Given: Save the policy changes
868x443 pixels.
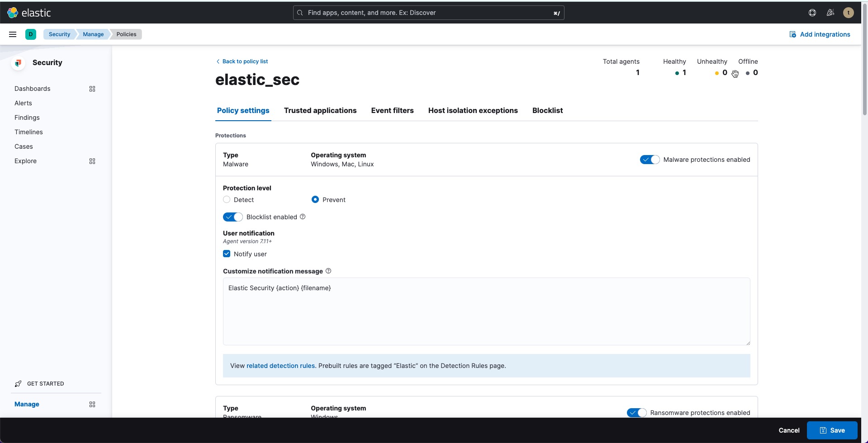Looking at the screenshot, I should 832,430.
